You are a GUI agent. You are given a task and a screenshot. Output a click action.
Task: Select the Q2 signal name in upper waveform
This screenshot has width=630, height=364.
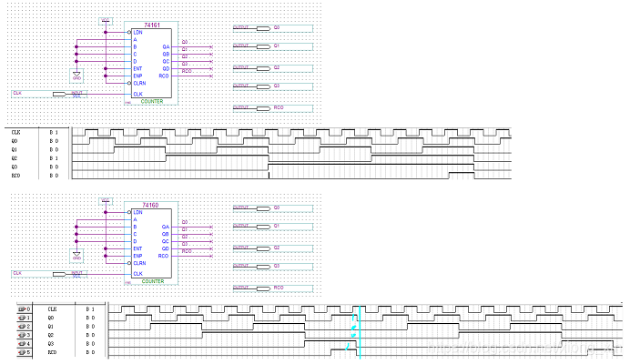(x=15, y=158)
